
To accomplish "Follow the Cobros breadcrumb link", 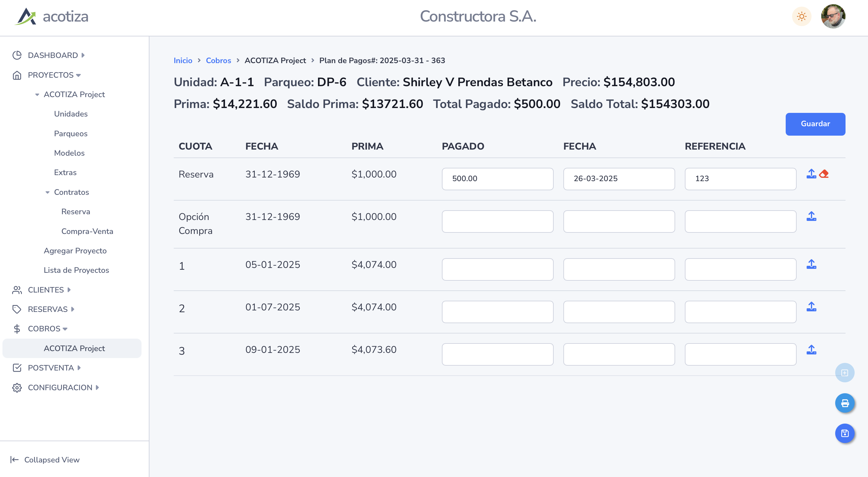I will coord(218,61).
